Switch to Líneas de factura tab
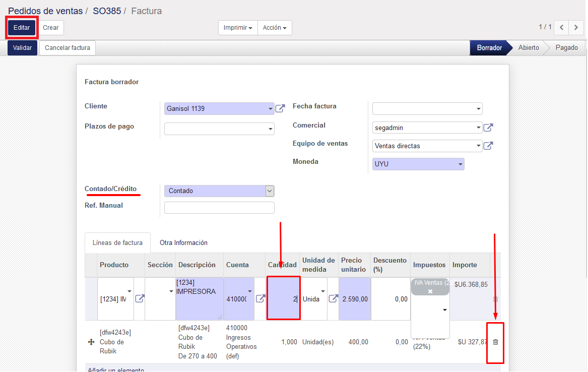The width and height of the screenshot is (588, 372). click(x=117, y=242)
